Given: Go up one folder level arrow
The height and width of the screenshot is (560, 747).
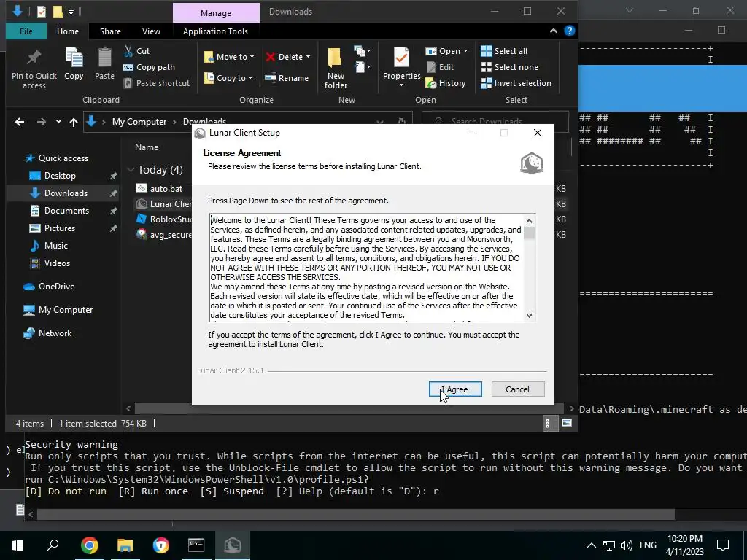Looking at the screenshot, I should pos(74,122).
